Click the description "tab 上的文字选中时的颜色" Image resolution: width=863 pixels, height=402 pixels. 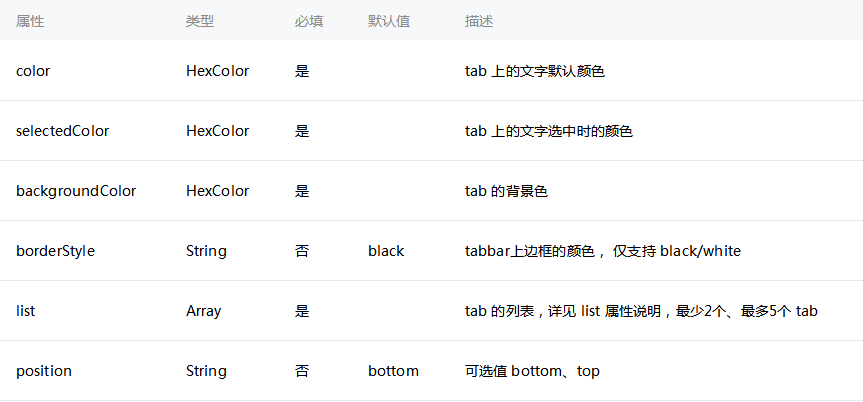(549, 131)
